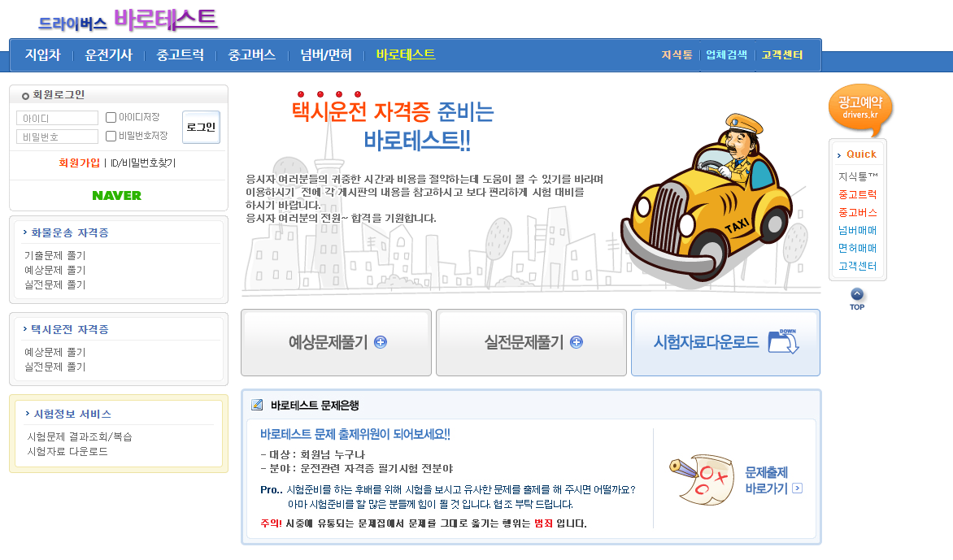This screenshot has width=953, height=560.
Task: Open the 중고트럭 menu in top navigation
Action: tap(180, 54)
